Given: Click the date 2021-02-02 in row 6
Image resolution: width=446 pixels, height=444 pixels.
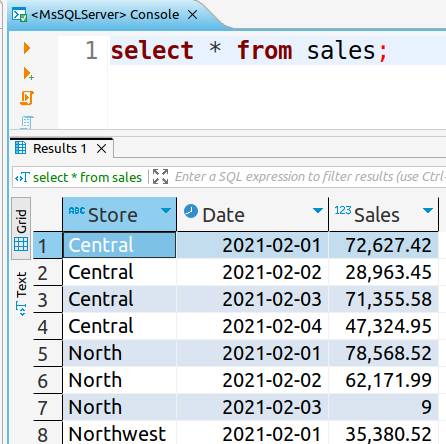Looking at the screenshot, I should coord(252,380).
